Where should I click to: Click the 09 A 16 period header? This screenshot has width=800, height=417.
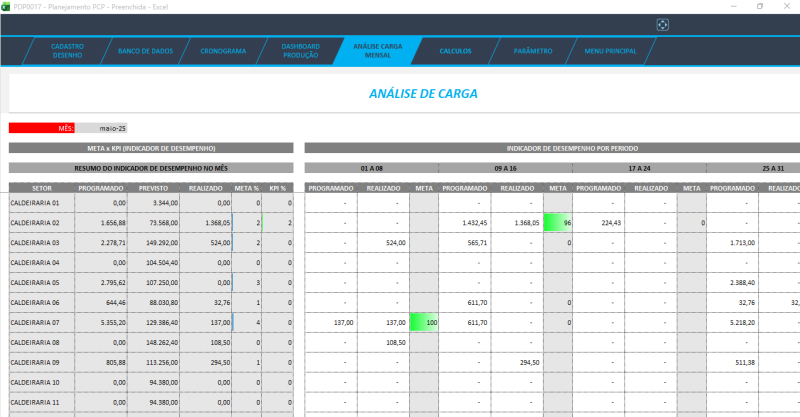pos(505,167)
